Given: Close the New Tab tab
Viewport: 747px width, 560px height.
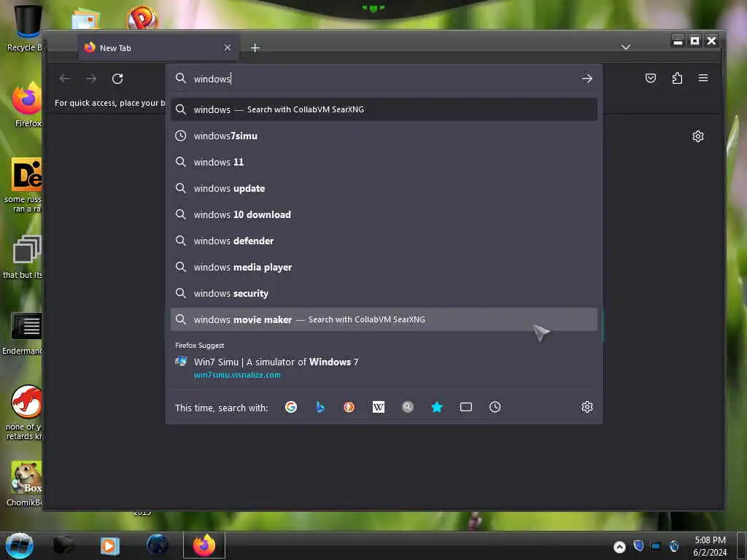Looking at the screenshot, I should point(228,47).
